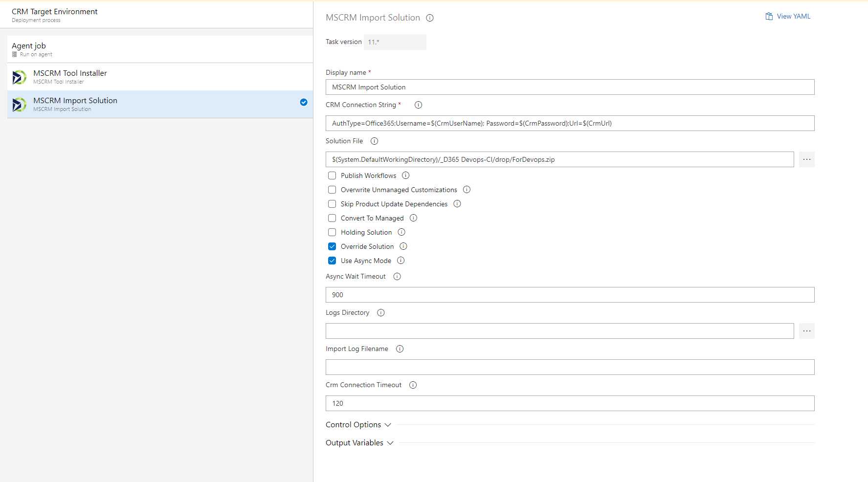This screenshot has height=482, width=868.
Task: Click the Crm Connection Timeout field
Action: [570, 403]
